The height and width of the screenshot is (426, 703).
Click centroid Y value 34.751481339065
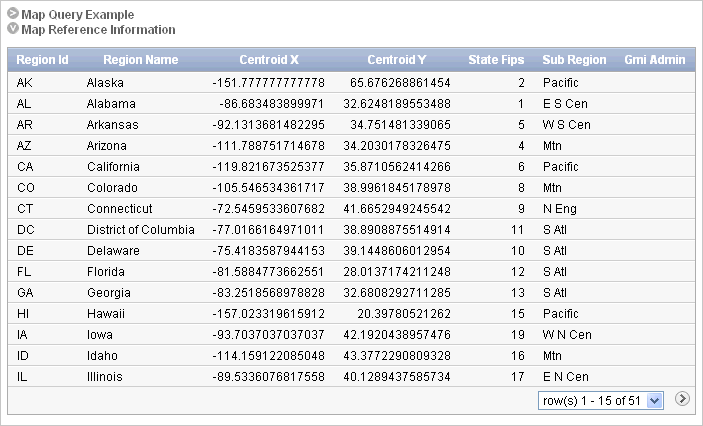click(x=400, y=125)
